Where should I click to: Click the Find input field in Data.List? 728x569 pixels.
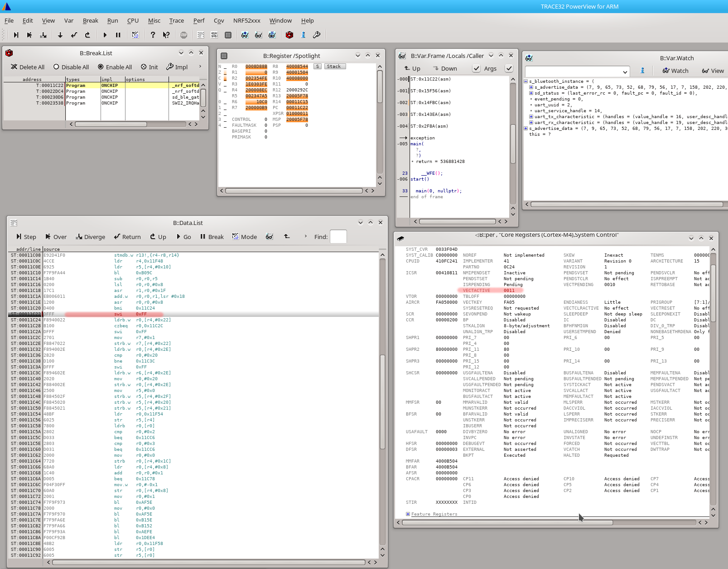[338, 237]
